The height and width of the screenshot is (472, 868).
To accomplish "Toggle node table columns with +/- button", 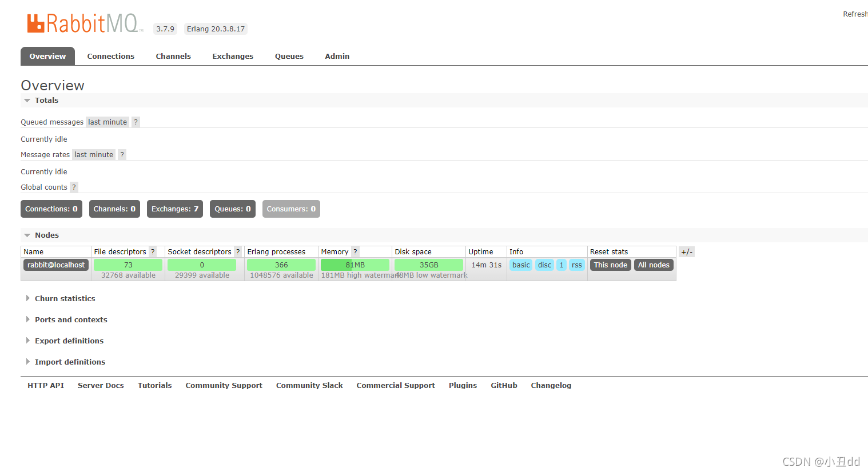I will click(687, 252).
